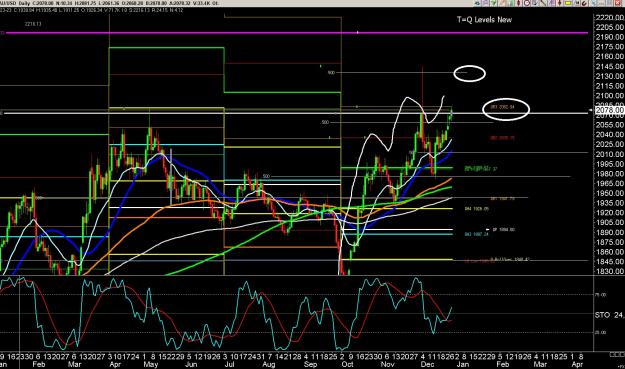Click the 2040.00 price axis label
The image size is (625, 369).
click(x=609, y=135)
